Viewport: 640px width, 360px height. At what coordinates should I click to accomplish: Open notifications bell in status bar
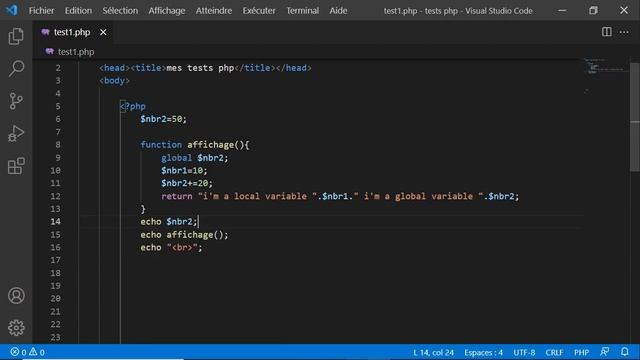pos(624,352)
